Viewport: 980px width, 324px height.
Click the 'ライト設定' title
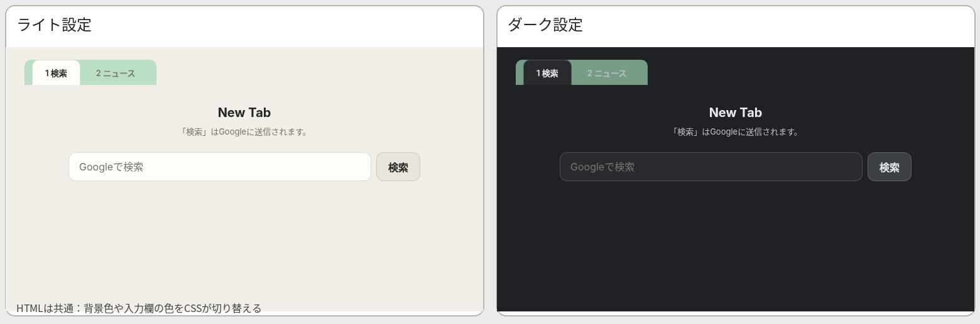click(54, 25)
